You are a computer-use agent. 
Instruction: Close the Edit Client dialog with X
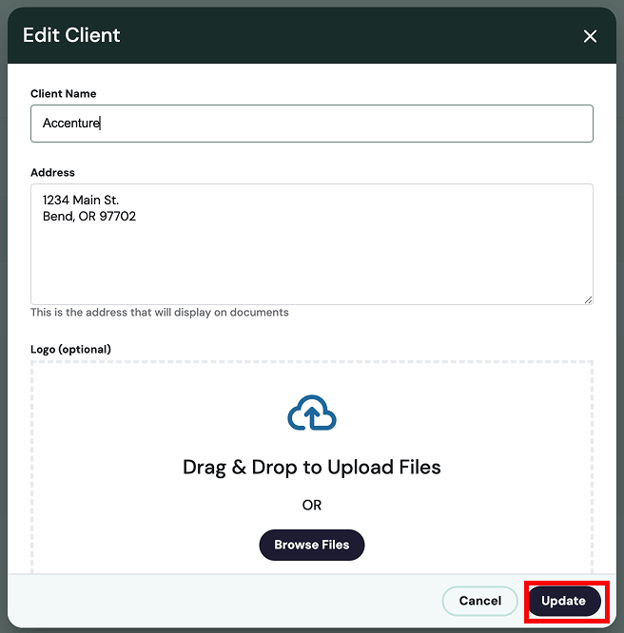point(590,36)
